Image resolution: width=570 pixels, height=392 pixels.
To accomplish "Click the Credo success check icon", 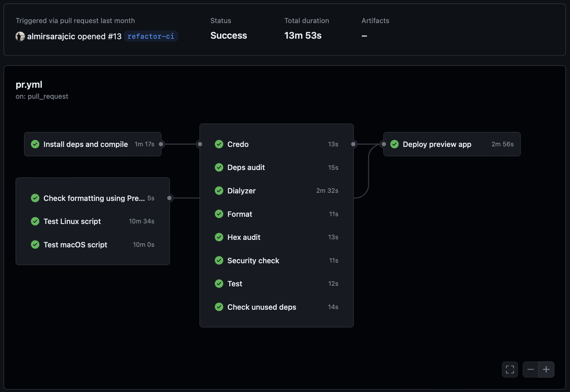I will (219, 144).
